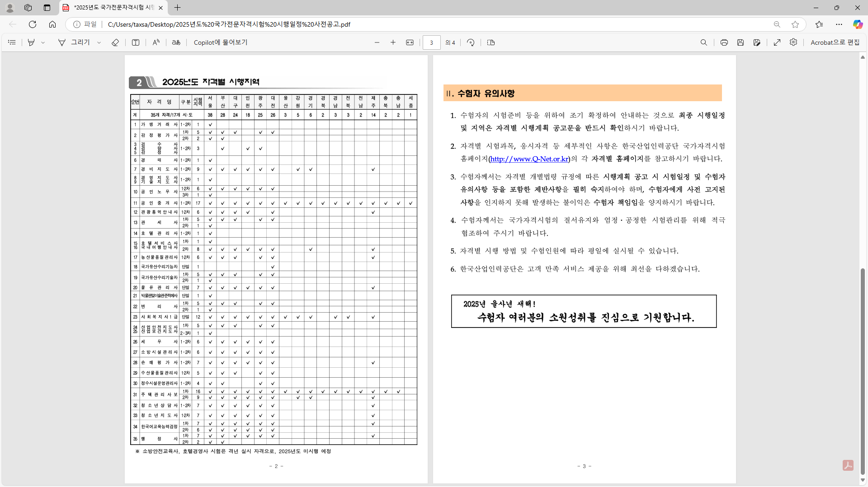Viewport: 868px width, 487px height.
Task: Minimize the browser window
Action: tap(816, 8)
